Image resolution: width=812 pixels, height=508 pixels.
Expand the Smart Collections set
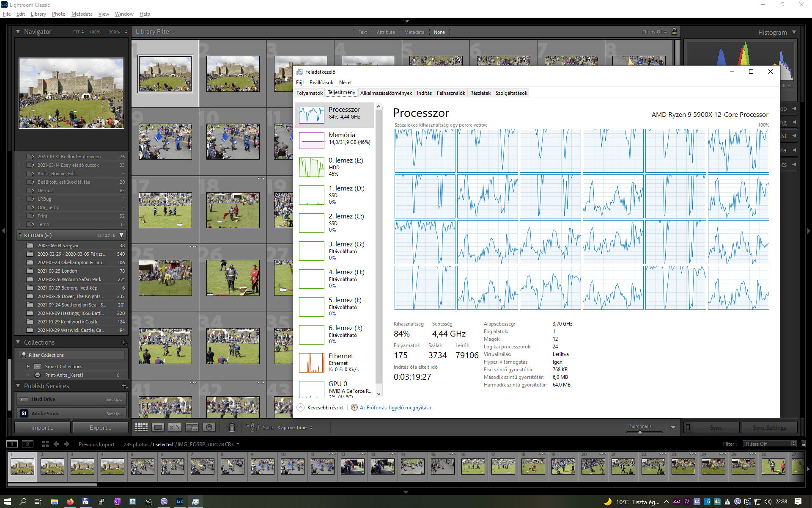(x=28, y=367)
